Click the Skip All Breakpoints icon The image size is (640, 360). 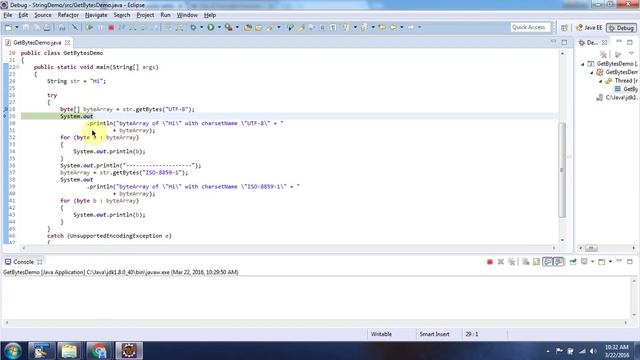pyautogui.click(x=75, y=27)
